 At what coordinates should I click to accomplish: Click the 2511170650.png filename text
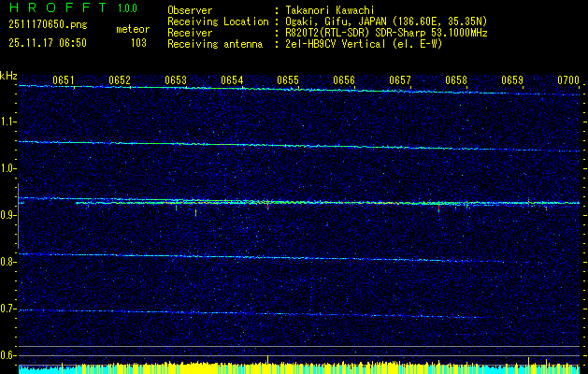tap(48, 25)
